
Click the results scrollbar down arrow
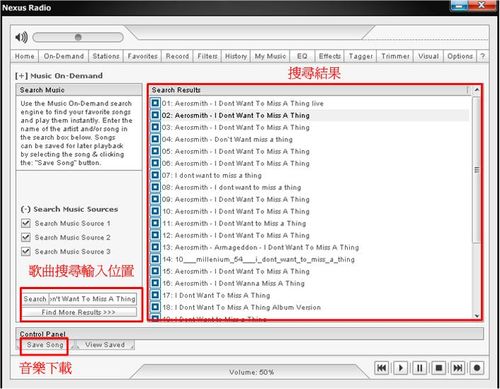(x=477, y=316)
